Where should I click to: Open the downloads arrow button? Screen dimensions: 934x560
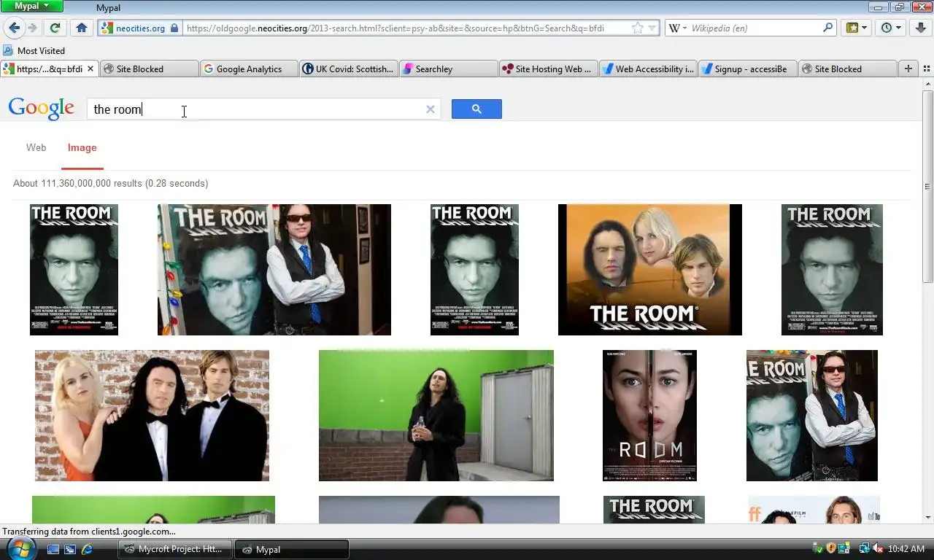click(x=920, y=28)
